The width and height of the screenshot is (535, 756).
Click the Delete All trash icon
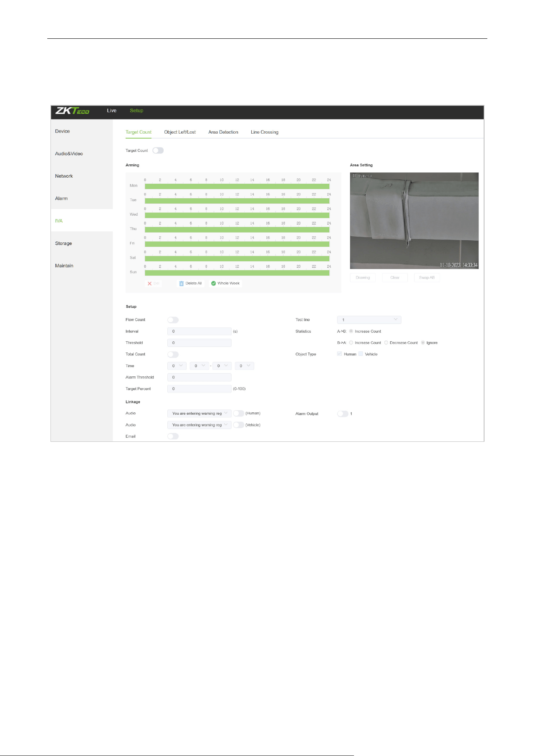pos(181,283)
